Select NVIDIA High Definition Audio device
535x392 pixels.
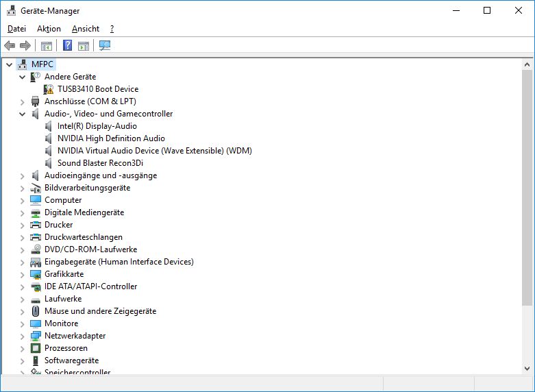pos(111,138)
